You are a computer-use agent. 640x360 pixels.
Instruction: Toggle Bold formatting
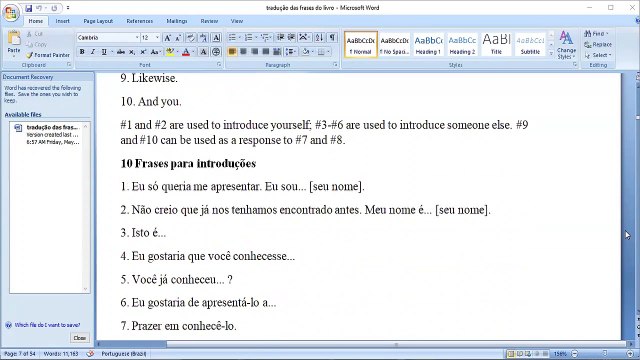click(82, 52)
